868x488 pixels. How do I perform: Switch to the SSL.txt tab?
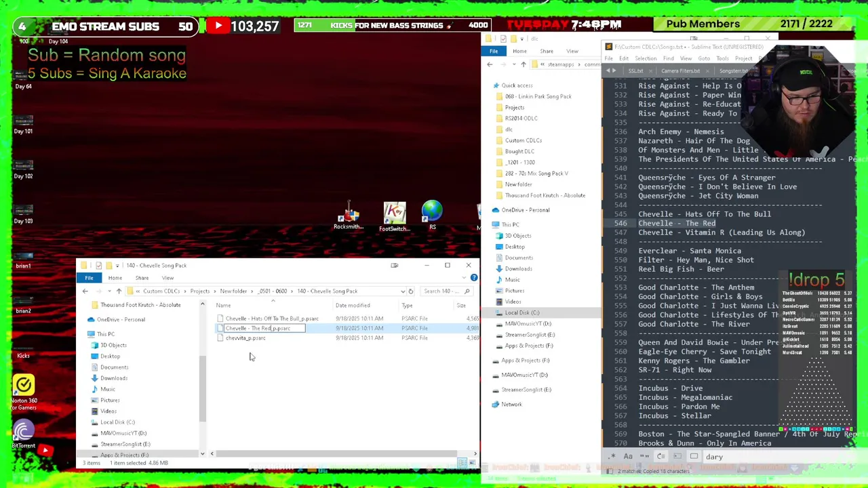tap(635, 71)
